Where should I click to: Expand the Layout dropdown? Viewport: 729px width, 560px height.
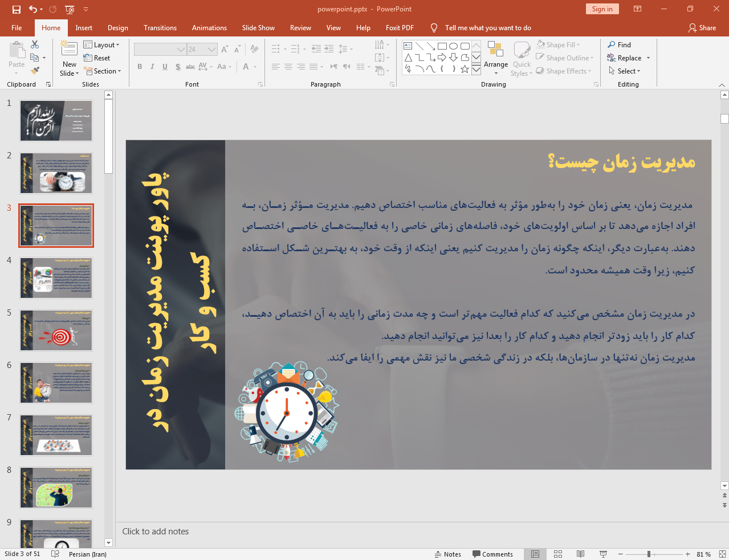coord(101,45)
